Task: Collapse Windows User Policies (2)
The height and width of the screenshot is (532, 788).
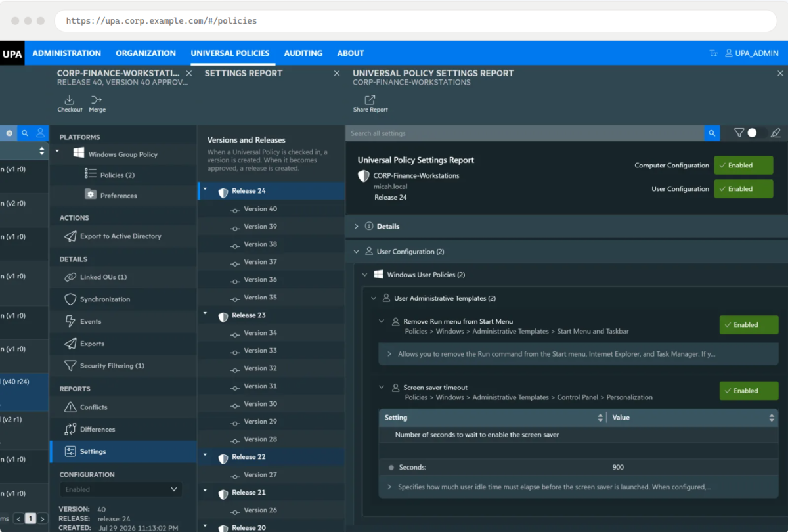Action: click(x=365, y=275)
